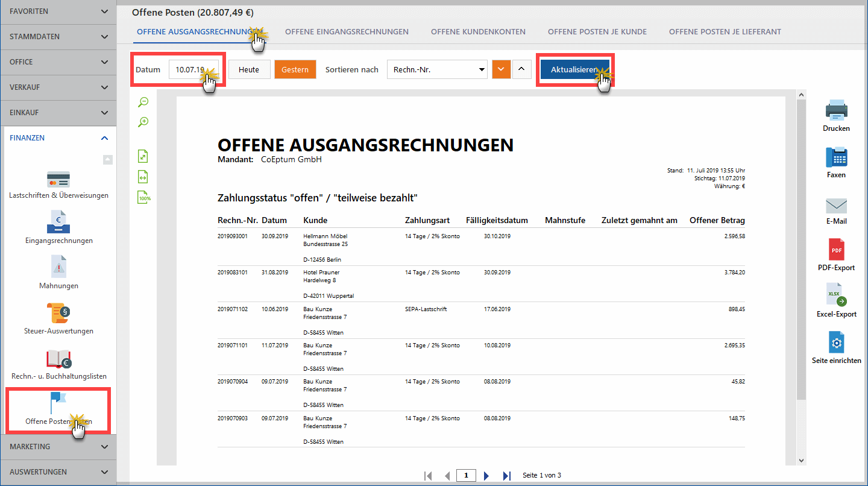Click the Seite 1 von 3 label
The width and height of the screenshot is (868, 486).
point(542,476)
